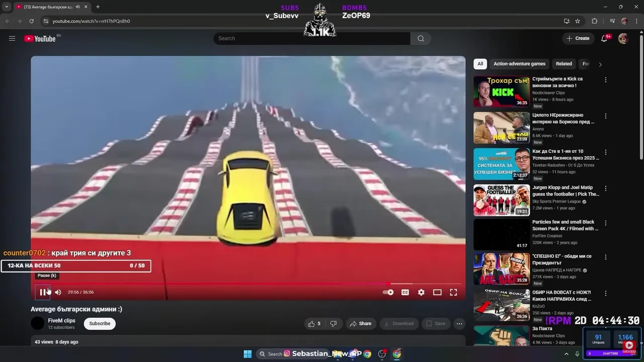Seek on the red progress bar

tap(248, 284)
